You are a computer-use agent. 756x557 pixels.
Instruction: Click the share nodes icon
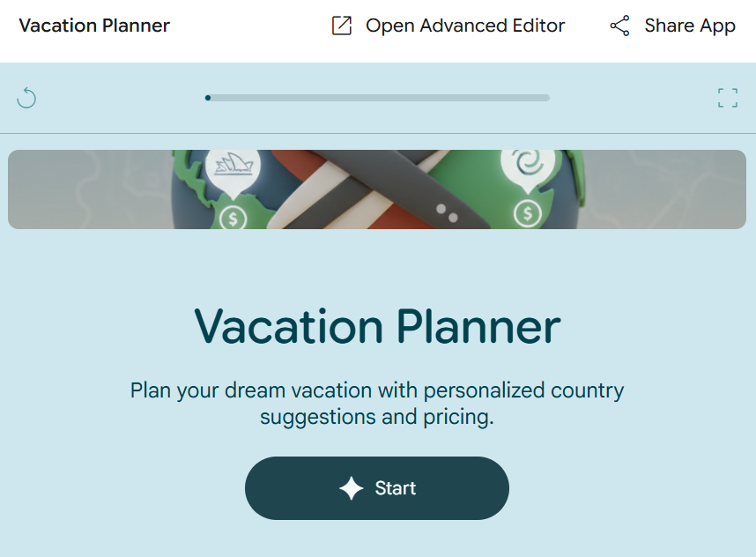click(x=619, y=26)
